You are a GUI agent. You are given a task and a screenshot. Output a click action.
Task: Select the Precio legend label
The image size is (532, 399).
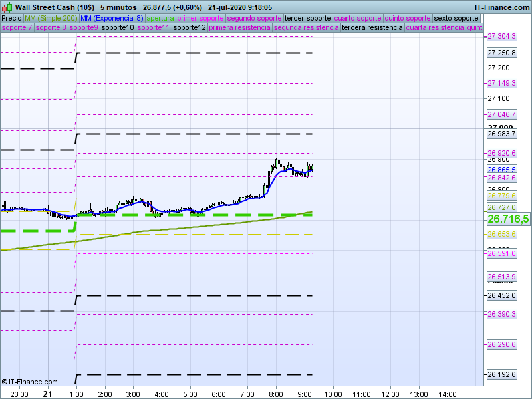pos(11,18)
